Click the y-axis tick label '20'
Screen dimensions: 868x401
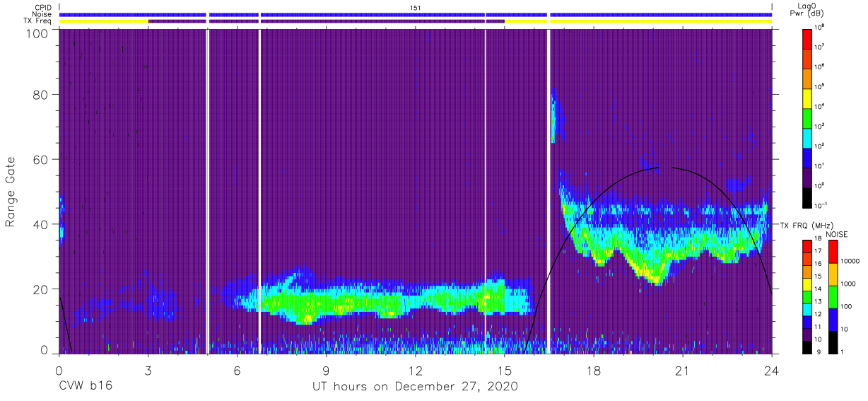(x=40, y=289)
